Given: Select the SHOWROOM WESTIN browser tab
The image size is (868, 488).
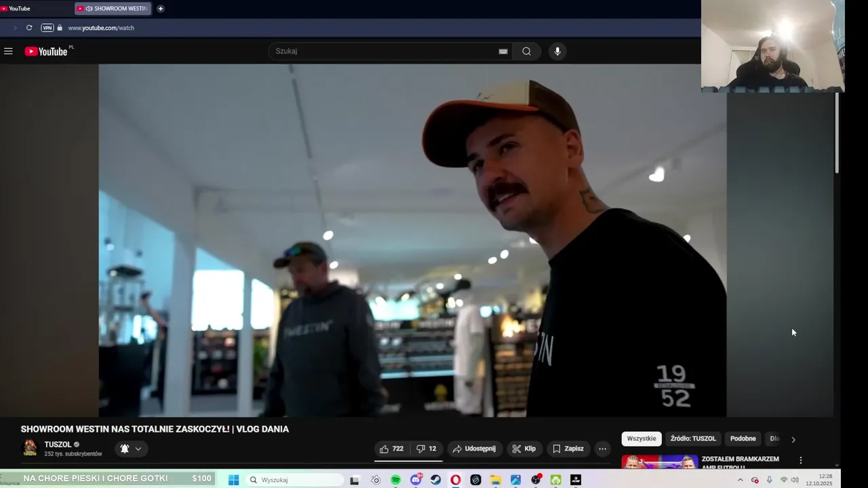Looking at the screenshot, I should pyautogui.click(x=113, y=8).
